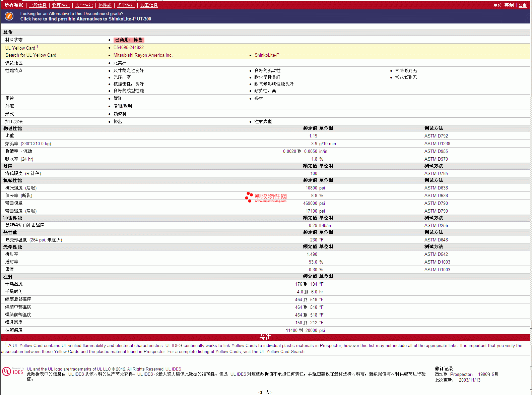Image resolution: width=532 pixels, height=395 pixels.
Task: Click the ShinkoLite-P yellow card link
Action: (267, 55)
